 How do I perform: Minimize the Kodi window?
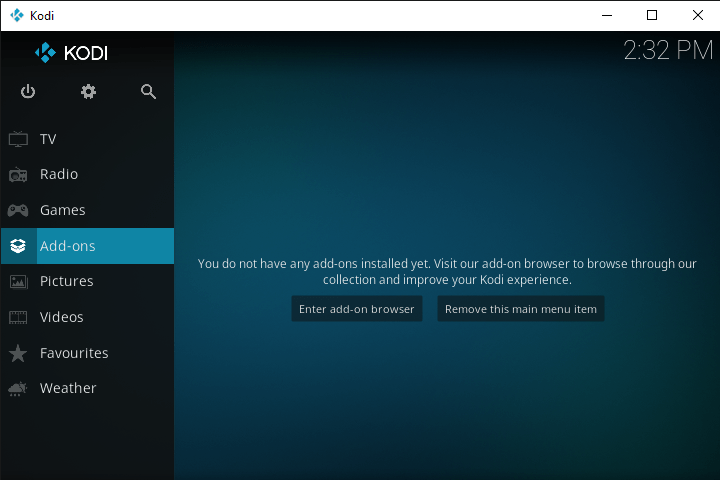[607, 16]
